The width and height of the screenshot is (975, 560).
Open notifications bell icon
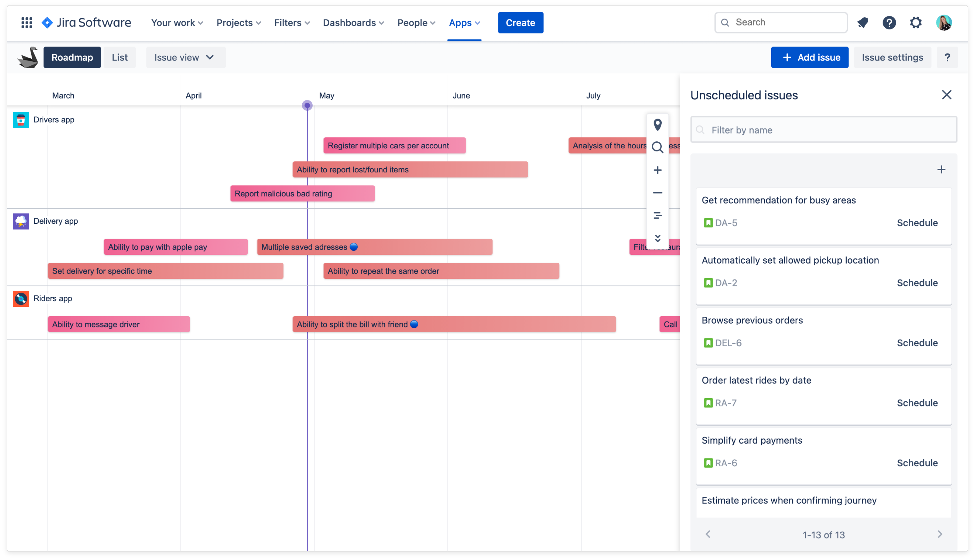pyautogui.click(x=862, y=23)
